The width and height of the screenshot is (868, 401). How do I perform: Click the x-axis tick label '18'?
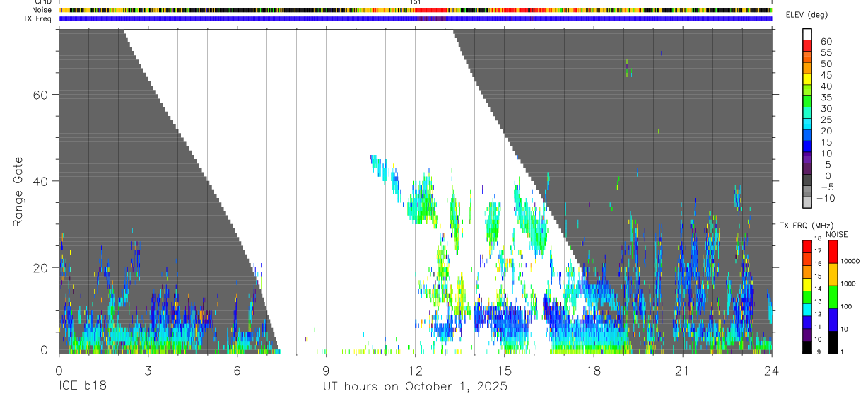(594, 371)
